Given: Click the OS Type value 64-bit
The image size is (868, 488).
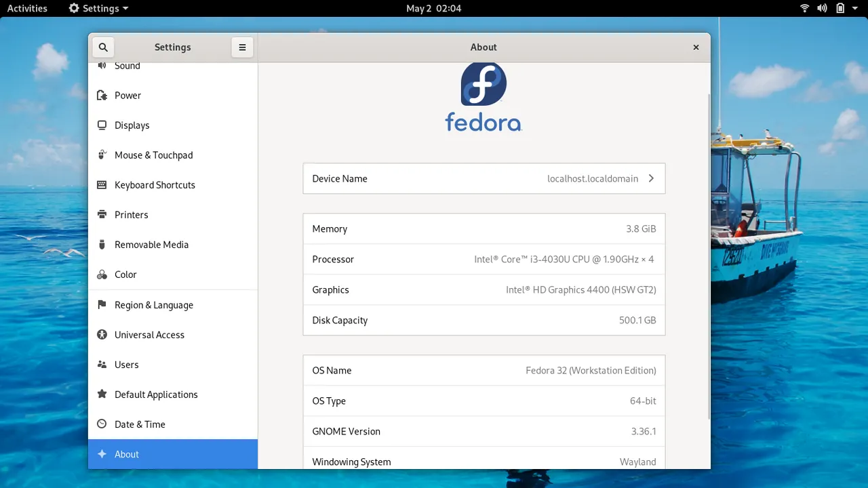Looking at the screenshot, I should 643,401.
